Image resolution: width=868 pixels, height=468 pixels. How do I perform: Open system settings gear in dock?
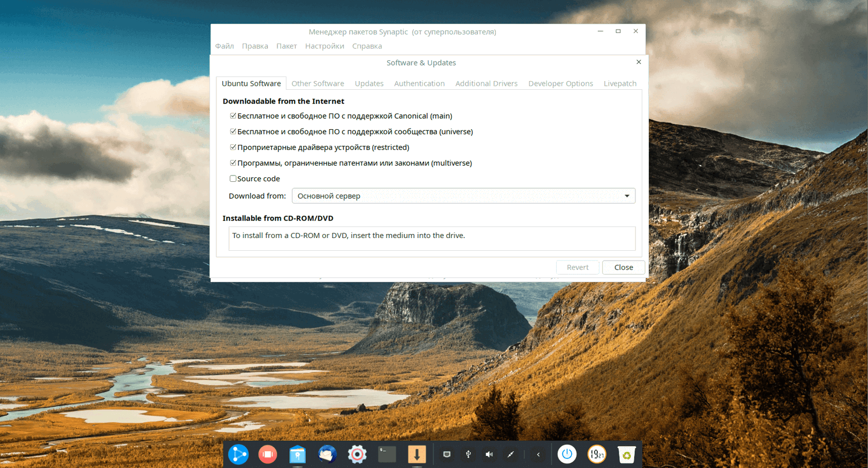357,454
